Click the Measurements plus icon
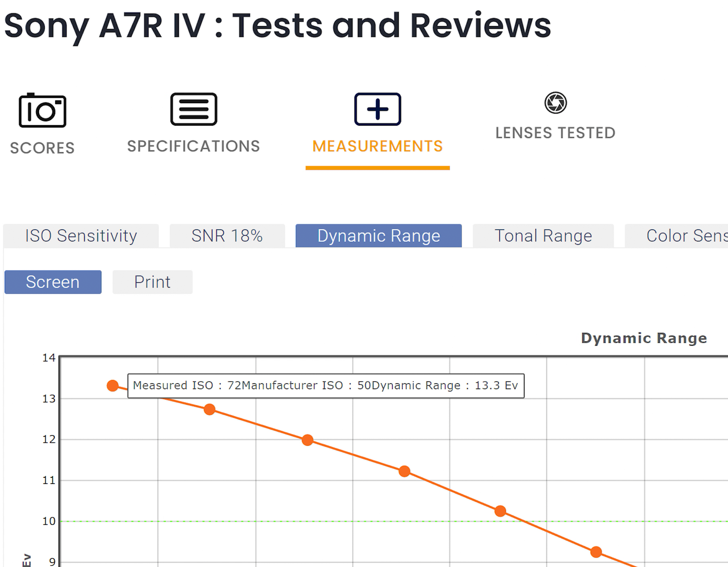The image size is (728, 567). coord(377,109)
